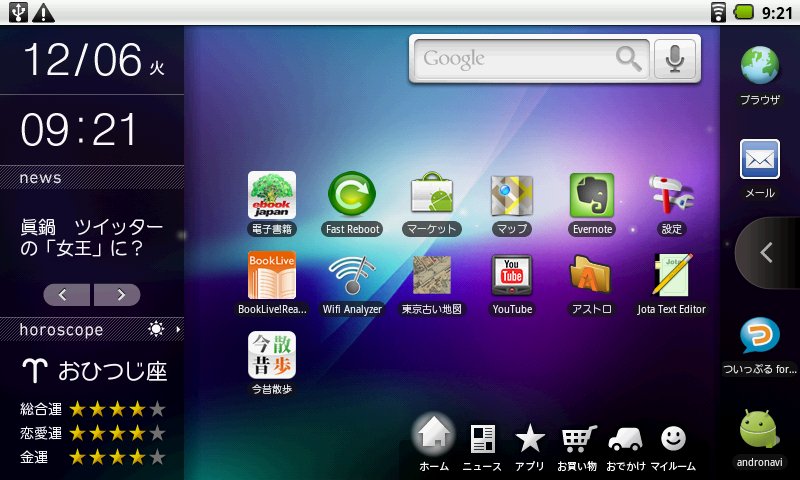Viewport: 800px width, 480px height.
Task: Open the マップ (Maps) app
Action: pos(512,196)
